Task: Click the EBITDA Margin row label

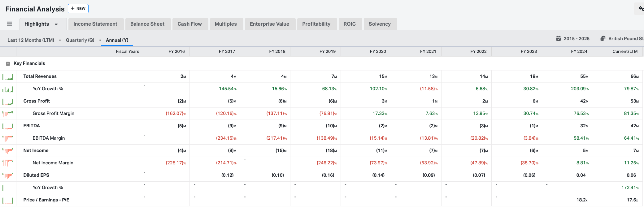Action: (49, 138)
